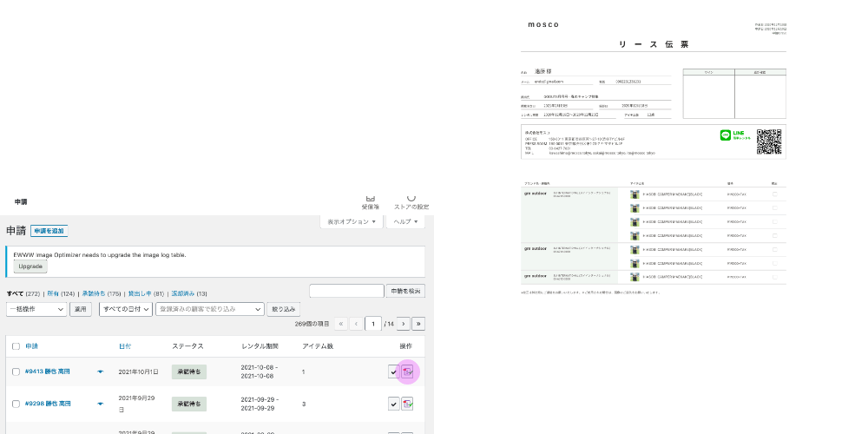Click the approve checkmark icon for order #9298

[x=393, y=404]
